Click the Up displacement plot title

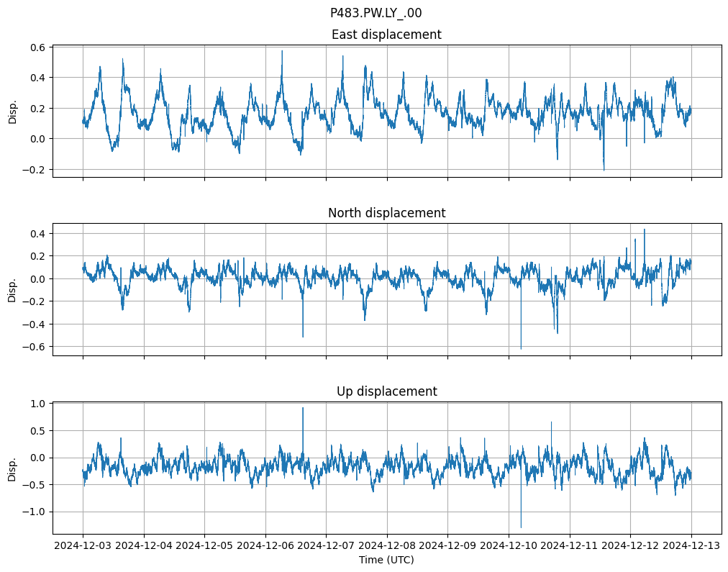(x=386, y=391)
